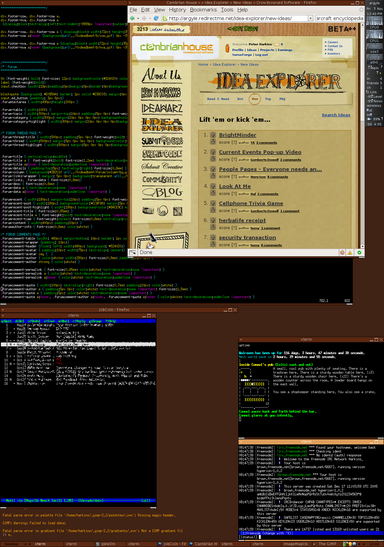Screen dimensions: 384x547
Task: Open the Profile link in the welcome box
Action: [x=238, y=50]
